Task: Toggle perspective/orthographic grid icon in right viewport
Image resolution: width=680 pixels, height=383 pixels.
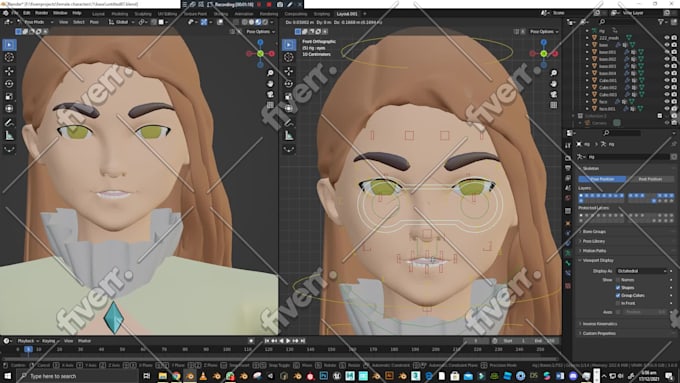Action: 554,105
